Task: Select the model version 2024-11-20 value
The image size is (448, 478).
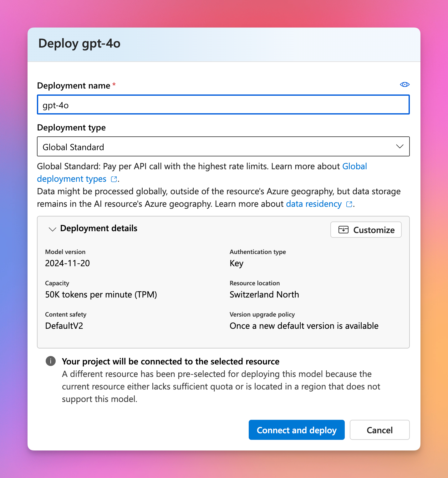Action: pos(68,263)
